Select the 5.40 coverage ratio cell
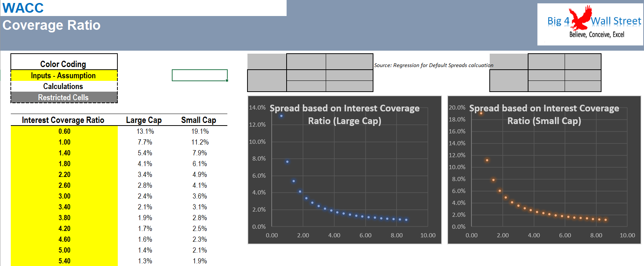The image size is (644, 266). click(x=64, y=261)
